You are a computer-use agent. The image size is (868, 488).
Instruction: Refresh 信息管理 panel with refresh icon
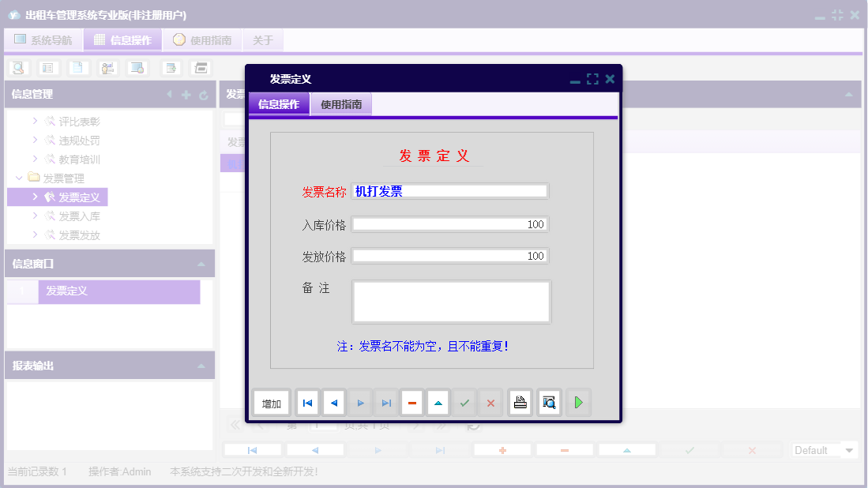pos(203,94)
